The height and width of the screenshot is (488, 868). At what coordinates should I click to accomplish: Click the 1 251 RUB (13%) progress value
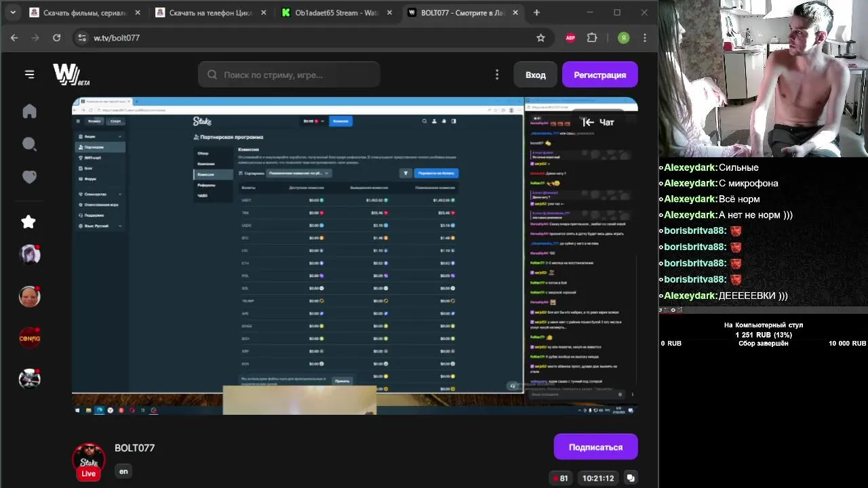click(x=764, y=335)
